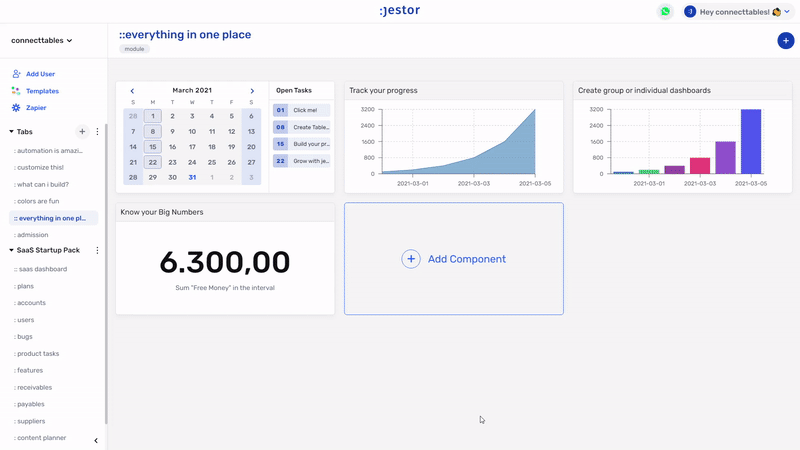Open SaaS Startup Pack three-dot menu
The image size is (800, 450).
point(97,250)
